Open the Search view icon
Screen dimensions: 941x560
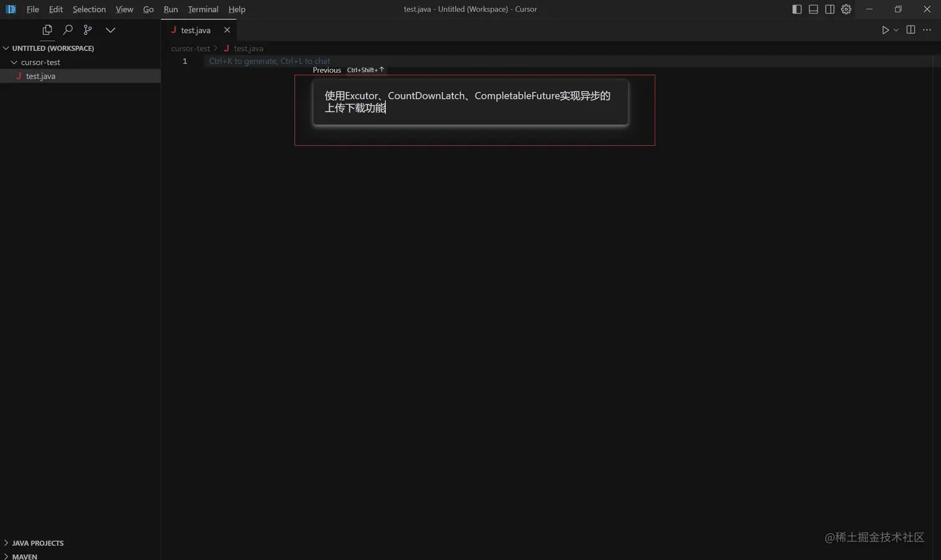(x=68, y=30)
